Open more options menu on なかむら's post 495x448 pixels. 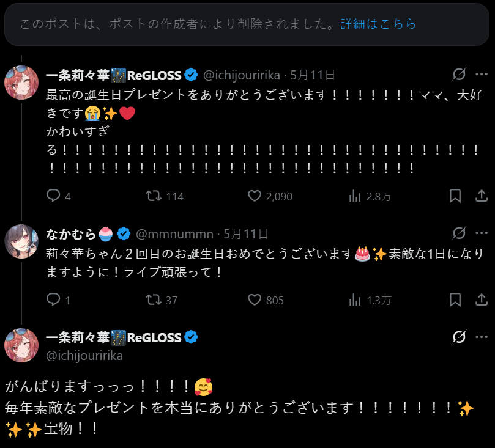[482, 233]
